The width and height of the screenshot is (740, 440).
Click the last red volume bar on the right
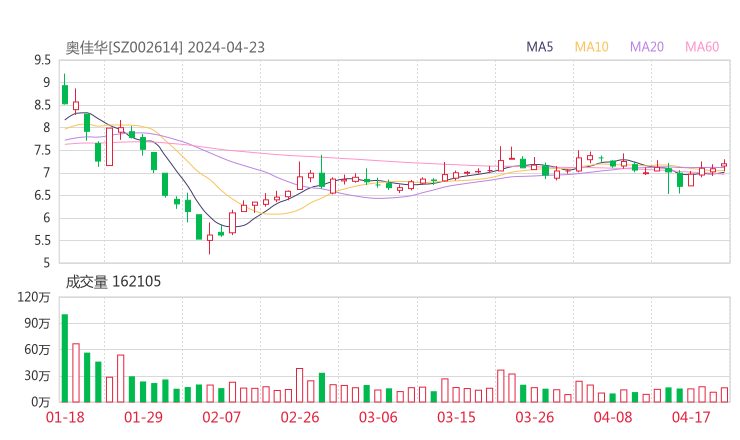pyautogui.click(x=724, y=395)
